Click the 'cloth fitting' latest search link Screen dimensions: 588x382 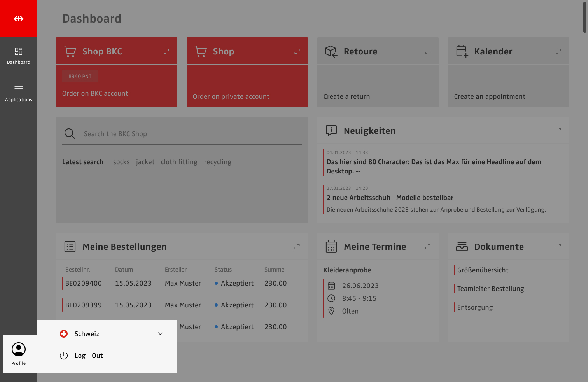179,162
